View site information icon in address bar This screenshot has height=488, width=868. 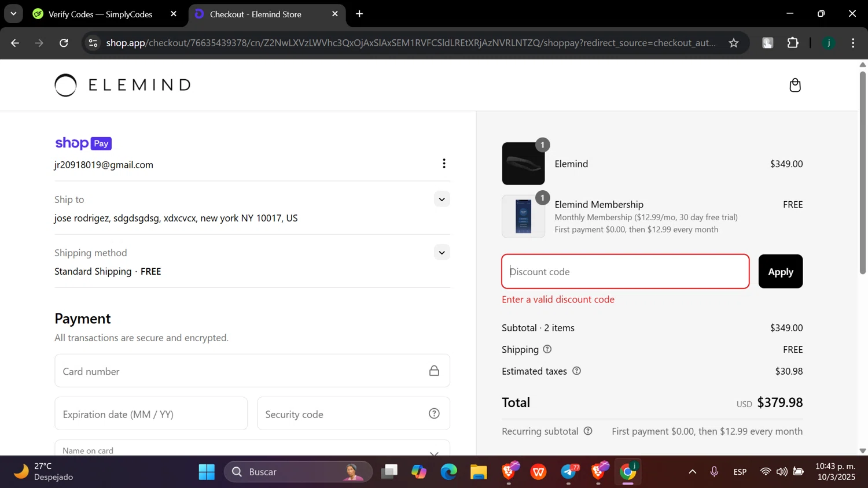coord(93,43)
